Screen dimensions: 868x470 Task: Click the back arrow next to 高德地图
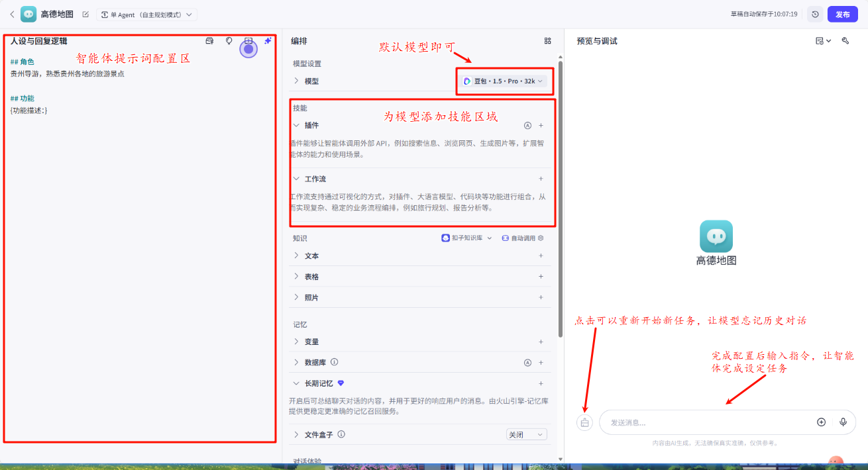11,14
